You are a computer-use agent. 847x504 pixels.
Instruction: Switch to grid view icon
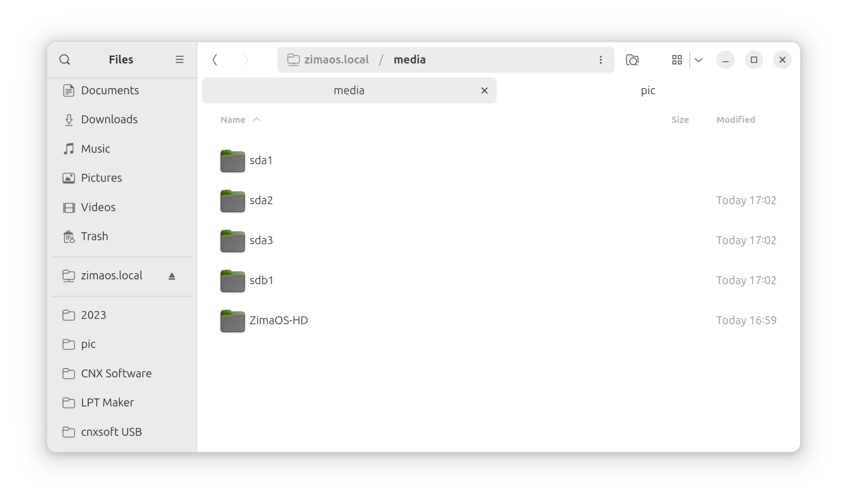click(677, 60)
